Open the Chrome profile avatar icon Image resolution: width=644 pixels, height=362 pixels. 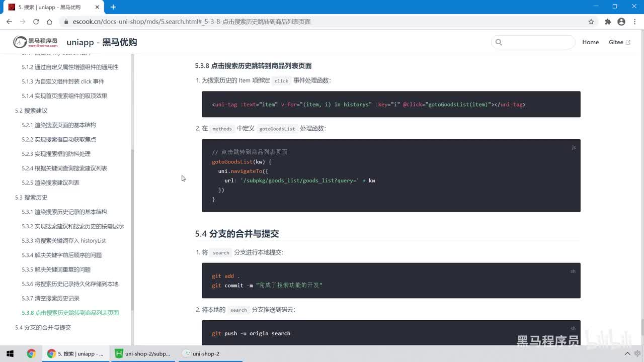[x=621, y=22]
